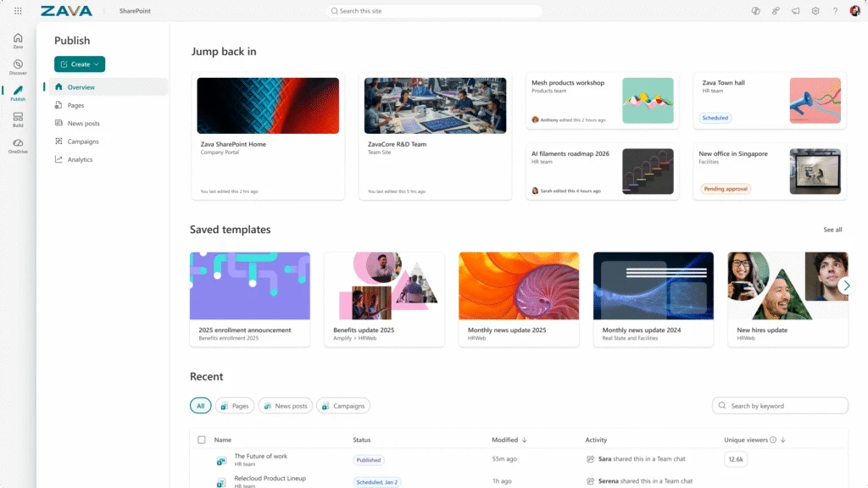Select the All filter pill
Viewport: 868px width, 488px height.
200,406
